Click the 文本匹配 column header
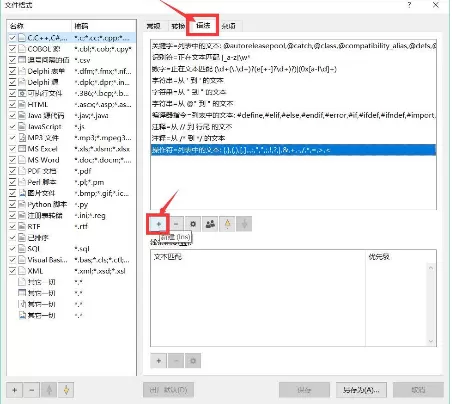 coord(258,257)
